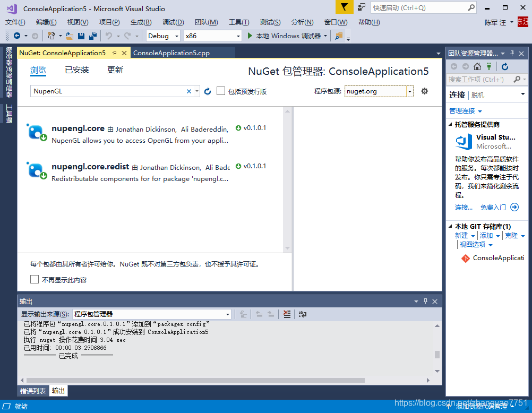Screen dimensions: 532x413
Task: Click the connect plug icon in Team Explorer
Action: tap(489, 66)
